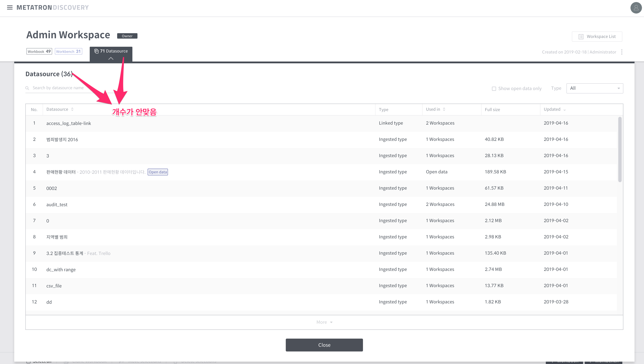The height and width of the screenshot is (364, 644).
Task: Select the 지역별 범죄 datasource
Action: [57, 237]
